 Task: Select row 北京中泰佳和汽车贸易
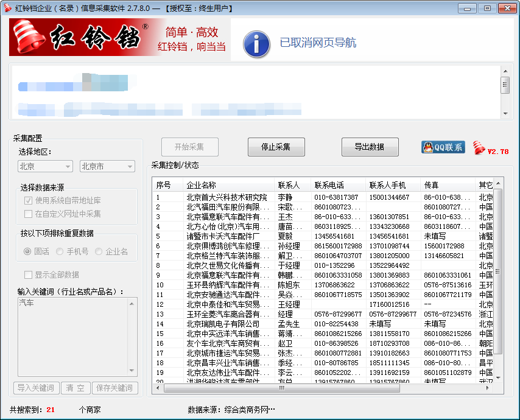pyautogui.click(x=323, y=304)
